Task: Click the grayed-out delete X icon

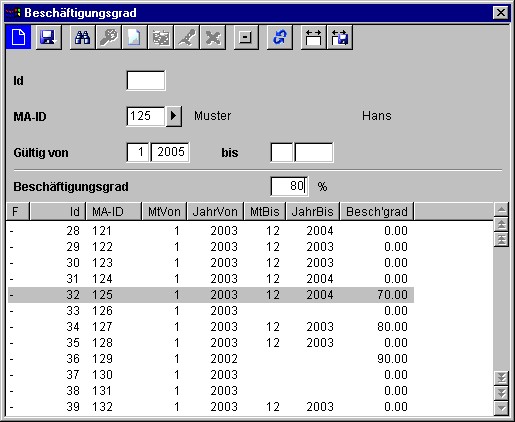Action: [213, 37]
